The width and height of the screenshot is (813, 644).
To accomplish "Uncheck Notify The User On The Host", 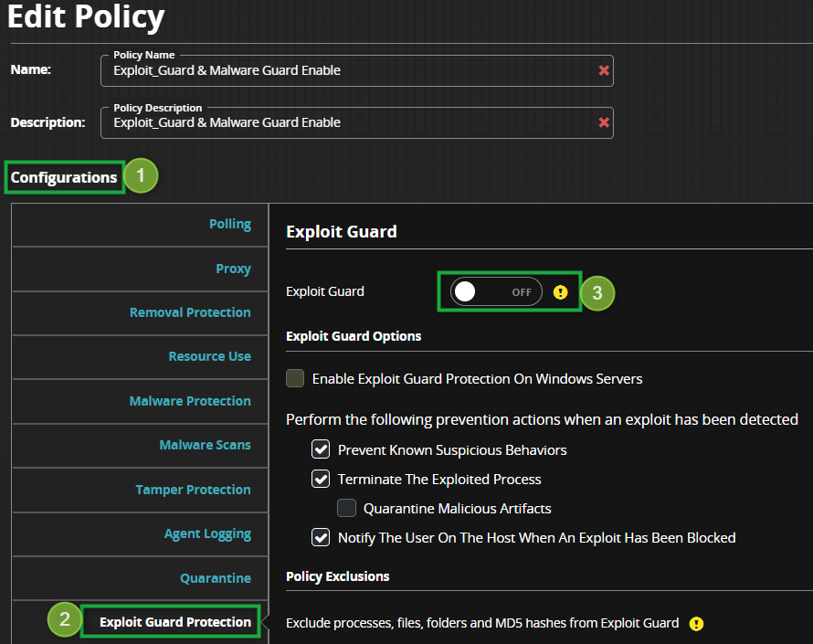I will coord(321,538).
